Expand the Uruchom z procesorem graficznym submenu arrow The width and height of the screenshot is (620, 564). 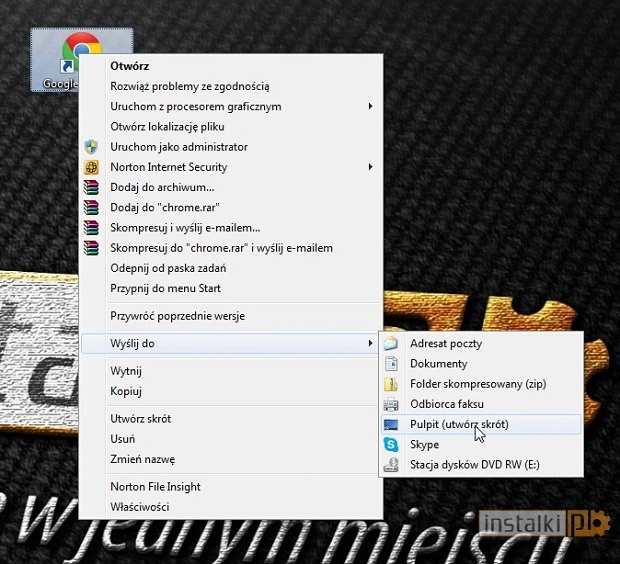pyautogui.click(x=370, y=107)
